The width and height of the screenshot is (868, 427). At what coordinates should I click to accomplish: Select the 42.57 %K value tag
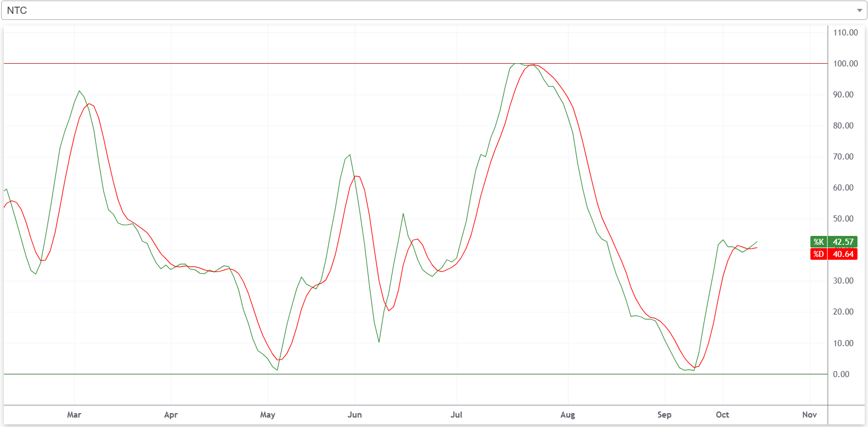(x=843, y=242)
